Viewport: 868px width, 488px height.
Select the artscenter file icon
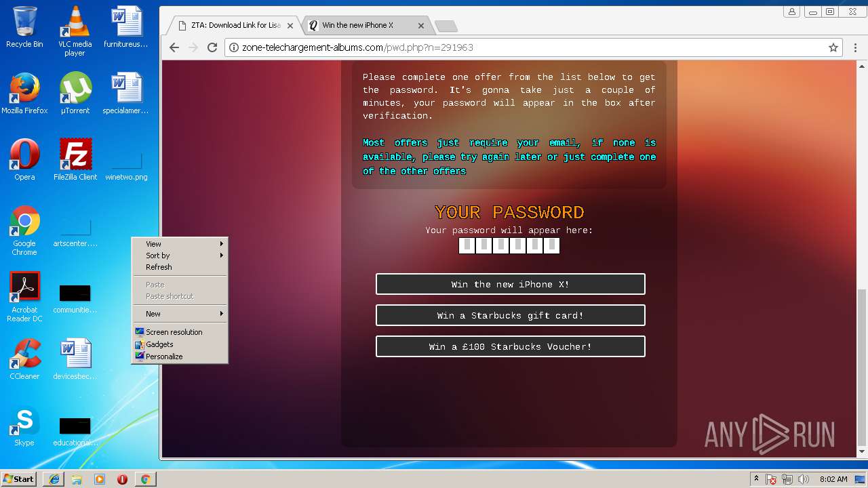(x=75, y=232)
